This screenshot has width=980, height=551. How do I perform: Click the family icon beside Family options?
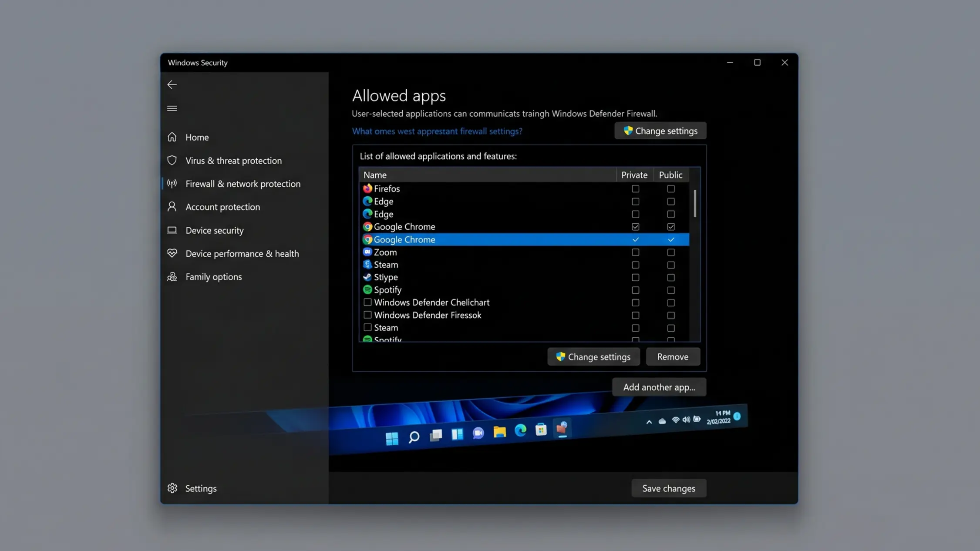click(172, 276)
